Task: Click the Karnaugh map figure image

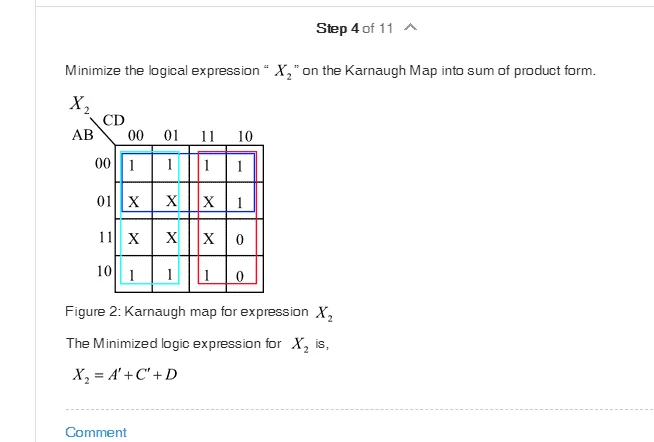Action: [167, 194]
